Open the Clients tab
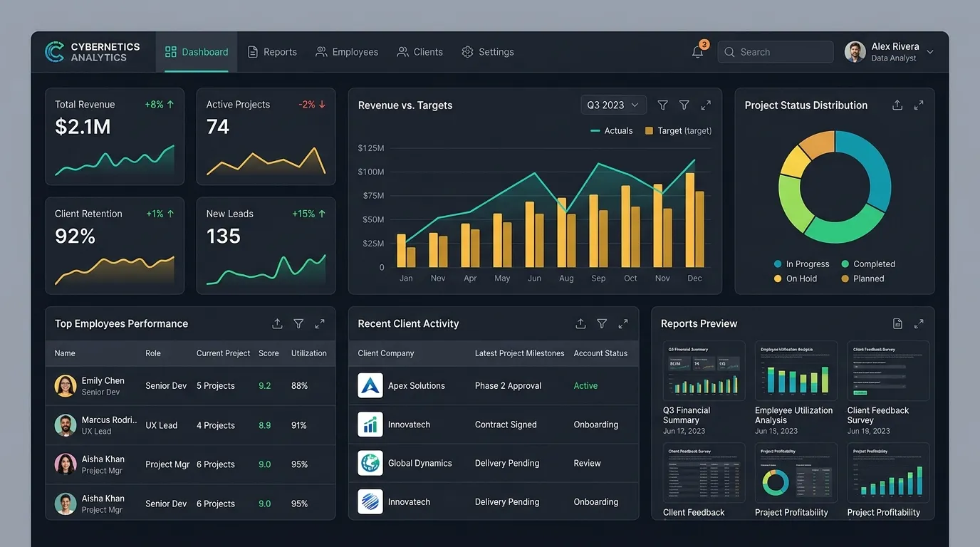The image size is (980, 547). pyautogui.click(x=420, y=52)
